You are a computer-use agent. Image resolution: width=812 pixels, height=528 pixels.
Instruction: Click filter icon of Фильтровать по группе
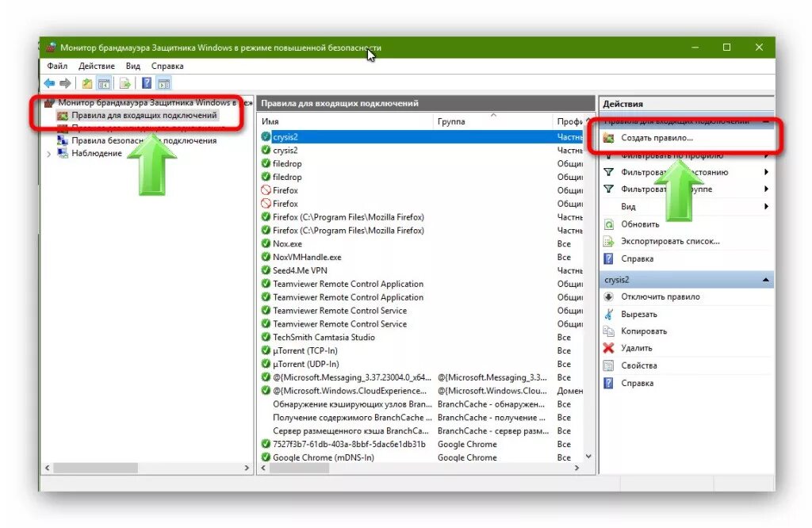point(609,189)
